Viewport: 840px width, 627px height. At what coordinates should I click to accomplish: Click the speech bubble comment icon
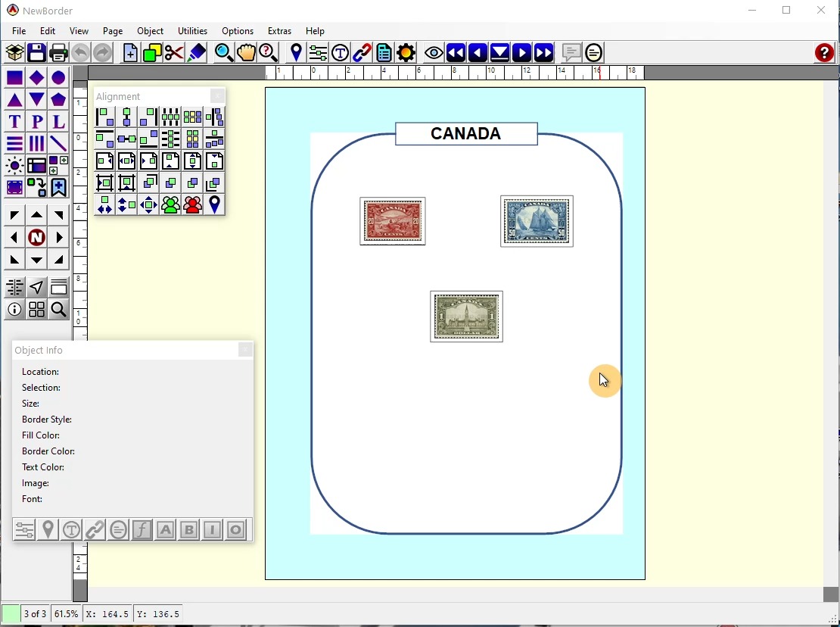[x=571, y=53]
